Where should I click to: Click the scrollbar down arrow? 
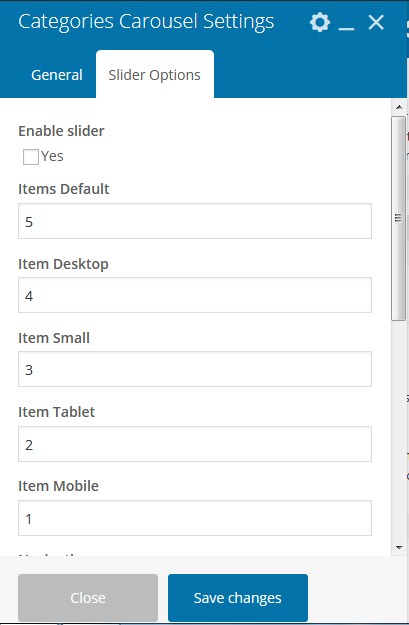pos(399,548)
